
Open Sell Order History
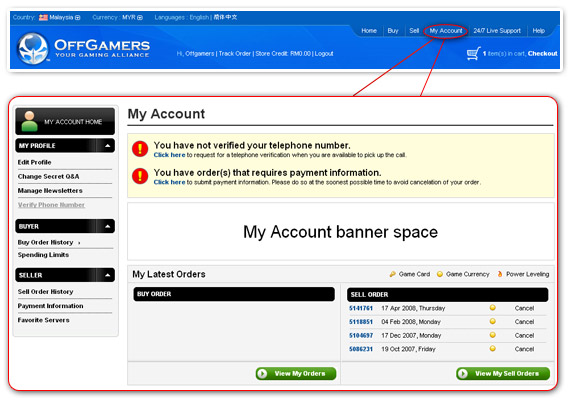tap(45, 292)
